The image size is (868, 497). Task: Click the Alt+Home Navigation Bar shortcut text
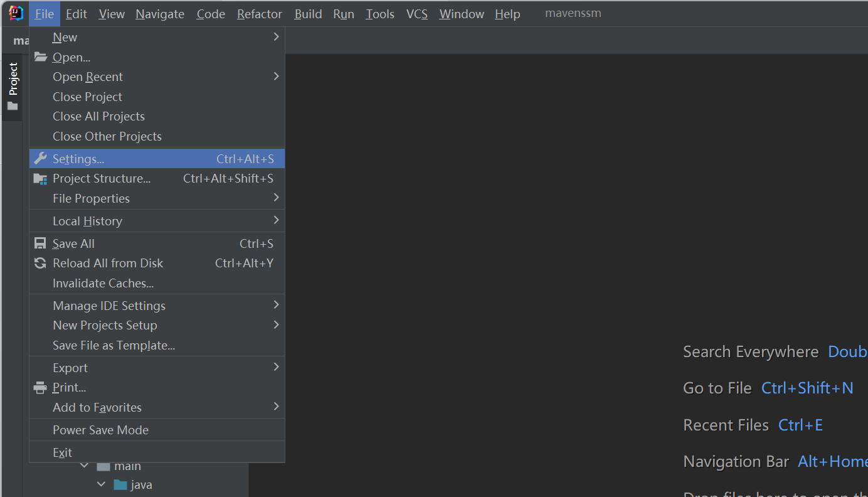pyautogui.click(x=833, y=461)
